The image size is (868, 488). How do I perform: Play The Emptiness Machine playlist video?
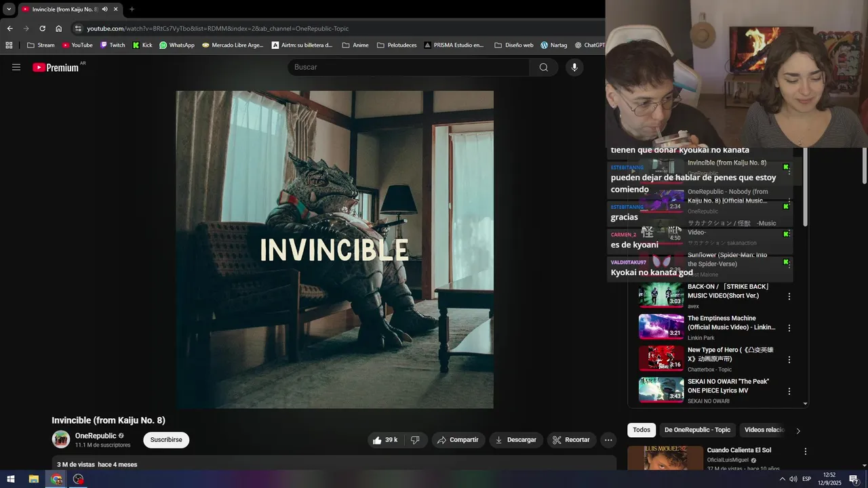coord(661,327)
